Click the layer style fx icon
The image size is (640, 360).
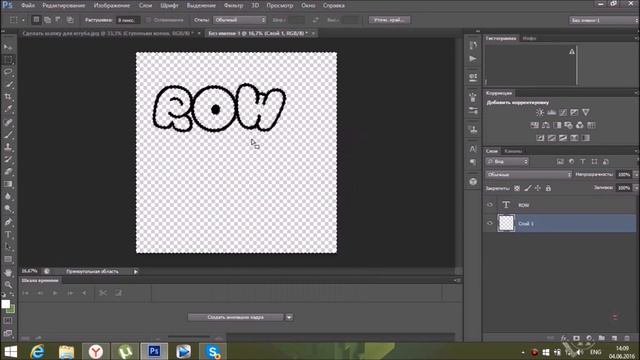pos(564,338)
